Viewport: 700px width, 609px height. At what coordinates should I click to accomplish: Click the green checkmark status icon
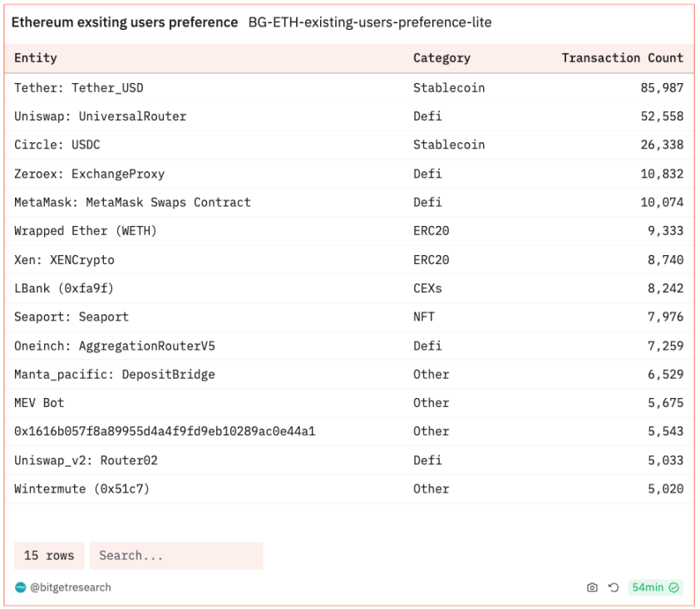[674, 587]
